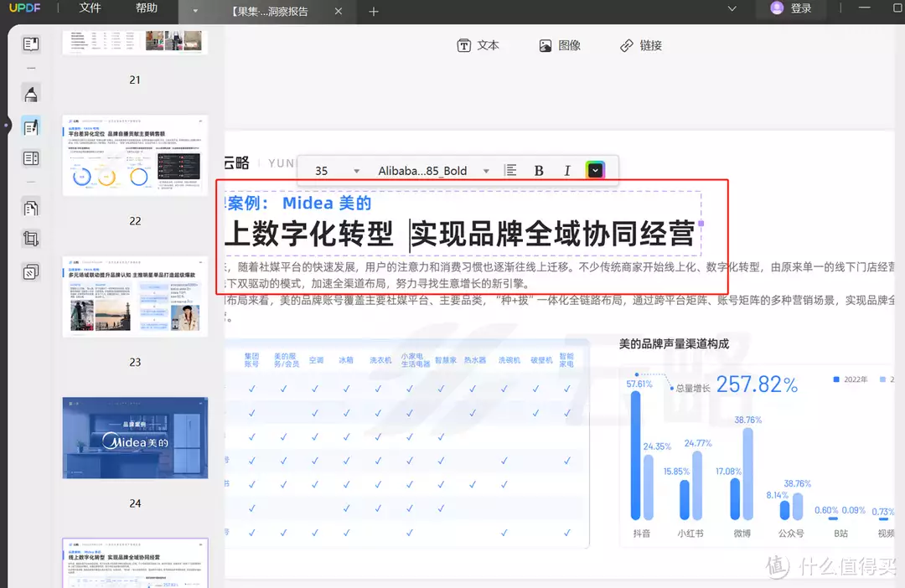Open the form preparation tool icon
This screenshot has width=905, height=588.
(31, 158)
